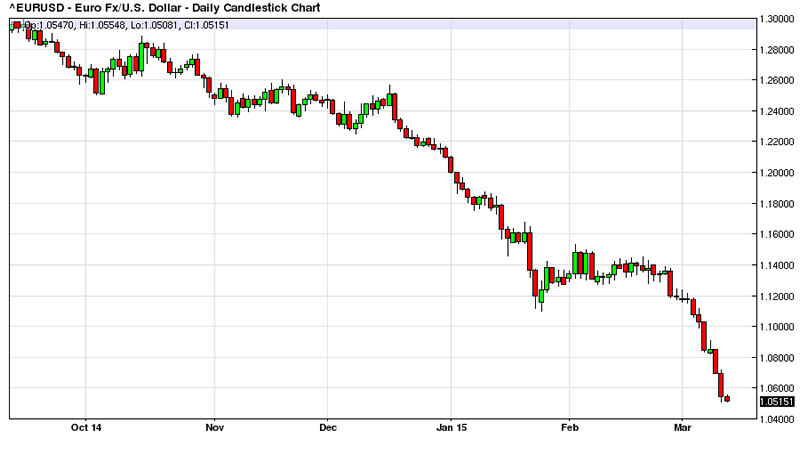
Task: Click the OHLC readout 'Op:1.05470, Hi:1.05548'
Action: click(74, 25)
